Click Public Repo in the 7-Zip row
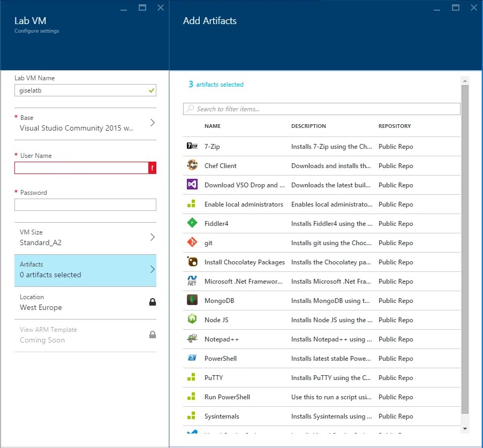 click(396, 147)
